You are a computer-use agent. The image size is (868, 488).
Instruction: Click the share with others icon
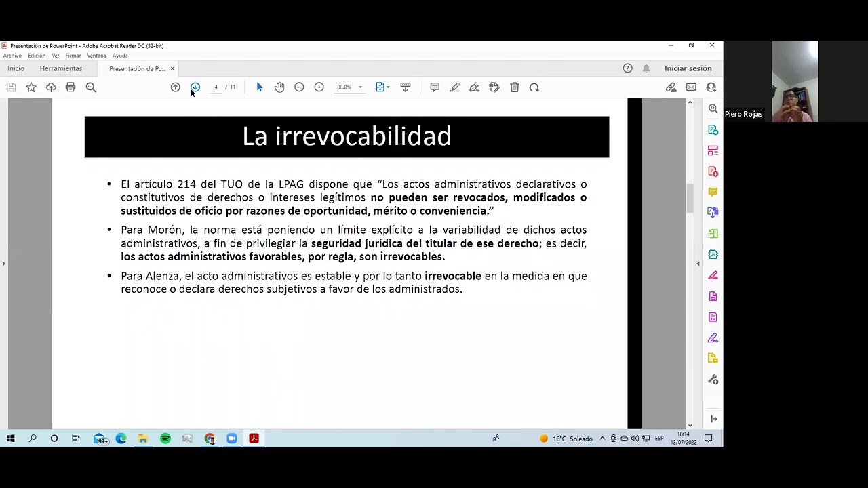(711, 87)
